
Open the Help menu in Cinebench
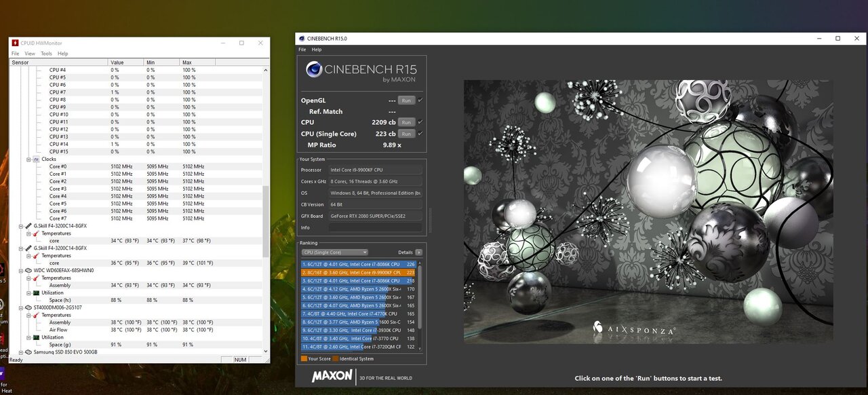point(317,50)
